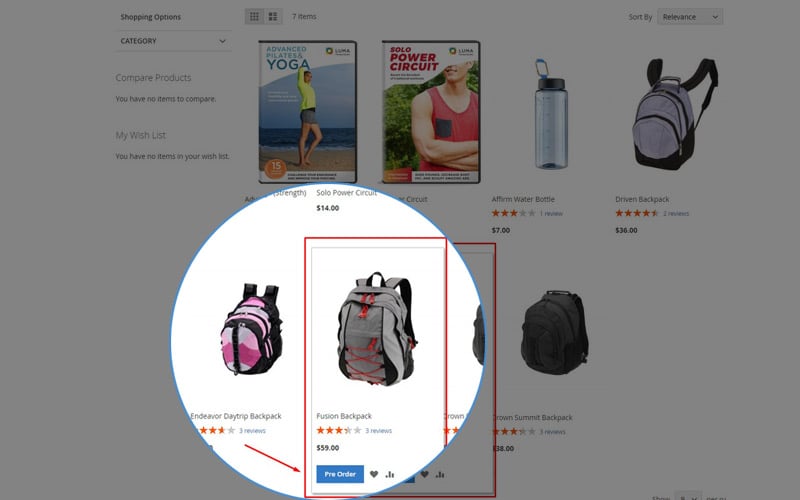The height and width of the screenshot is (500, 800).
Task: Open Affirm Water Bottle 1 review link
Action: [551, 213]
